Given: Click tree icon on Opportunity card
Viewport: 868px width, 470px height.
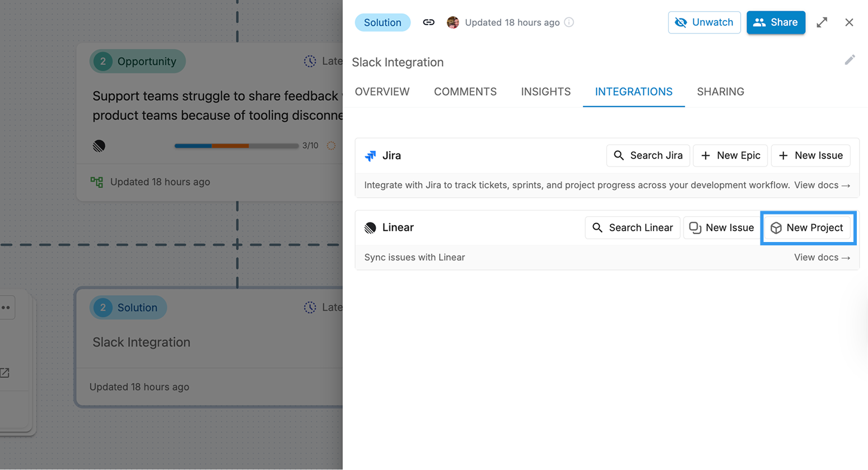Looking at the screenshot, I should click(97, 182).
